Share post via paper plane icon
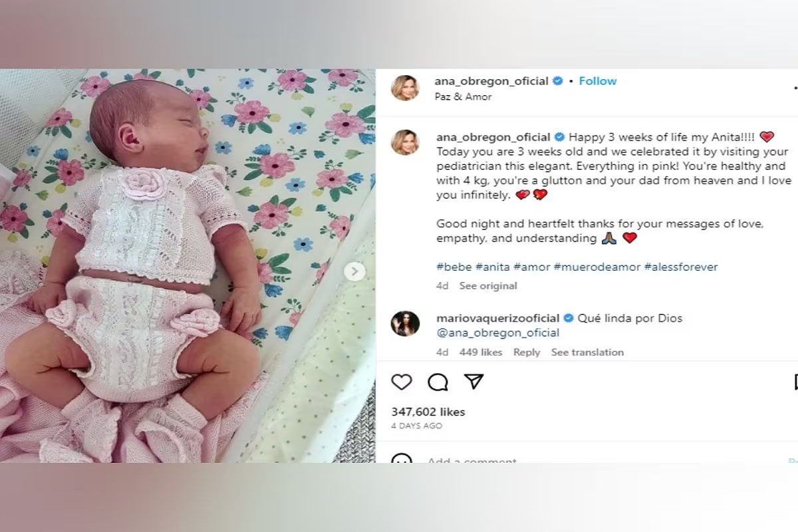Image resolution: width=798 pixels, height=532 pixels. tap(473, 381)
